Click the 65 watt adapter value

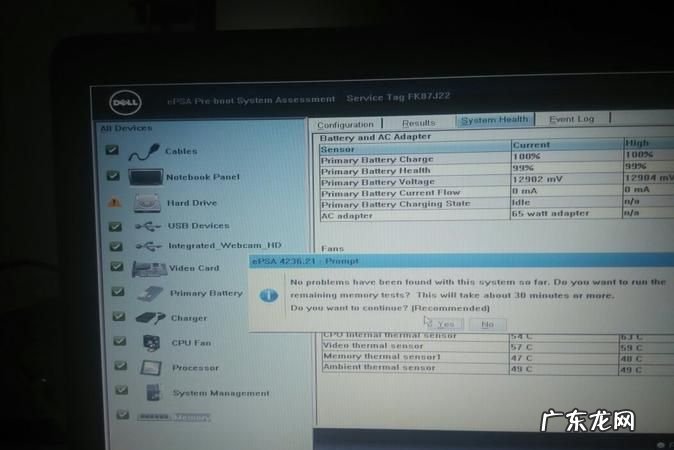point(550,213)
